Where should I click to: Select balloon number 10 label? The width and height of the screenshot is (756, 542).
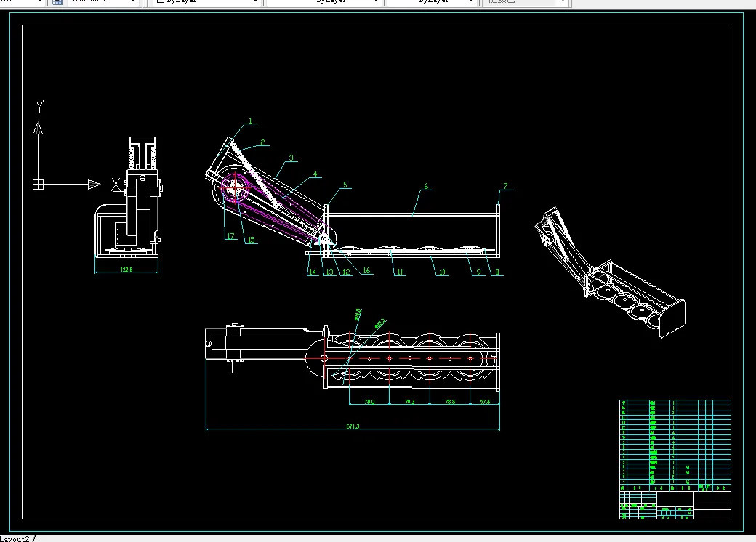coord(442,272)
